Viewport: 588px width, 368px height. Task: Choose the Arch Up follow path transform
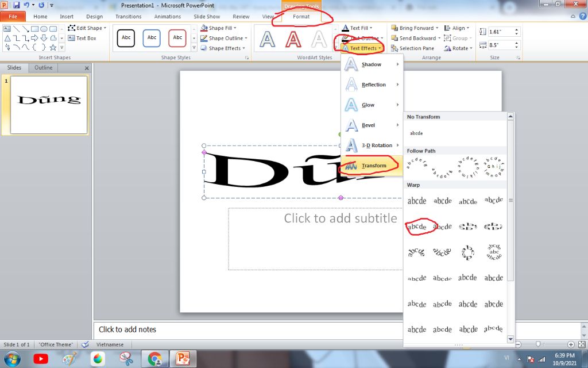417,164
